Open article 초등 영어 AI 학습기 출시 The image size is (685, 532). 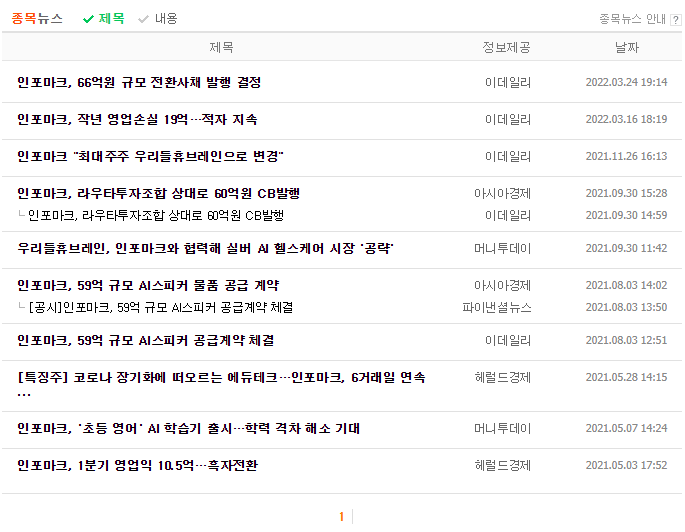[188, 428]
